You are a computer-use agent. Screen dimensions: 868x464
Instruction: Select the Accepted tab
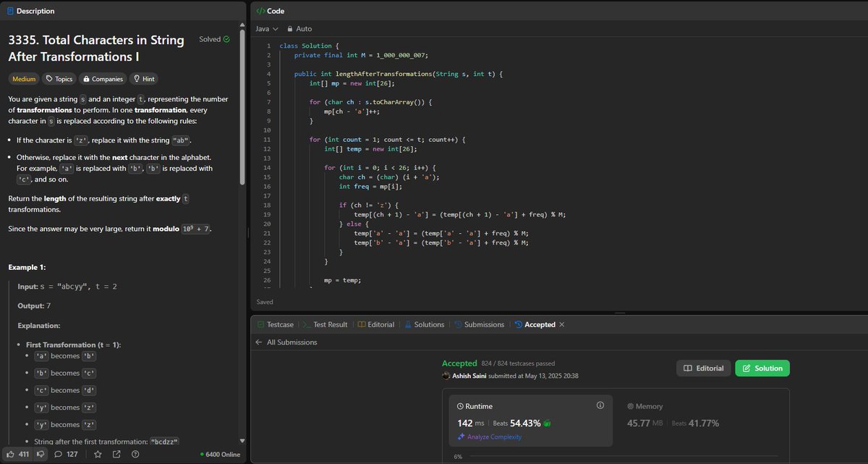[535, 324]
